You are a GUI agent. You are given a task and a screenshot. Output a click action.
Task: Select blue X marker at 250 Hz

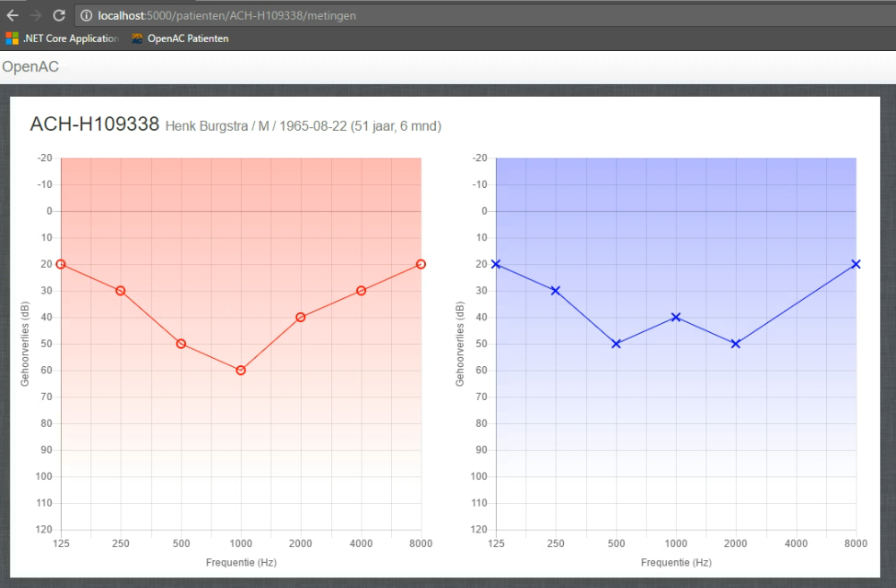tap(556, 291)
